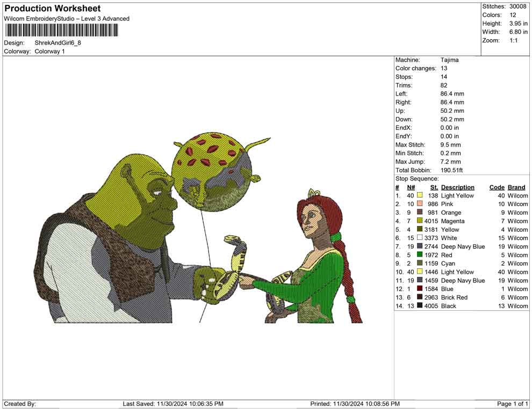Click the Deep Navy Blue swatch beside 2744

pos(420,246)
